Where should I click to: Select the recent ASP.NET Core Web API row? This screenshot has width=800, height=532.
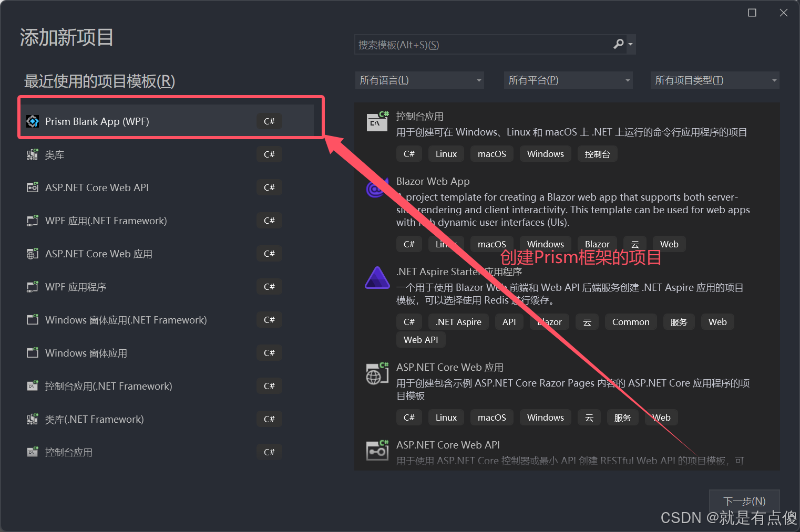tap(168, 187)
